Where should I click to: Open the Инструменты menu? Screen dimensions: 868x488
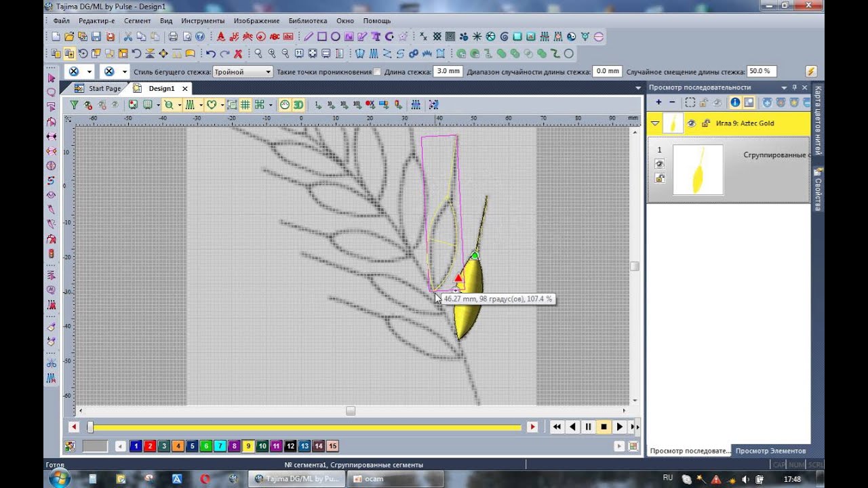(x=203, y=21)
